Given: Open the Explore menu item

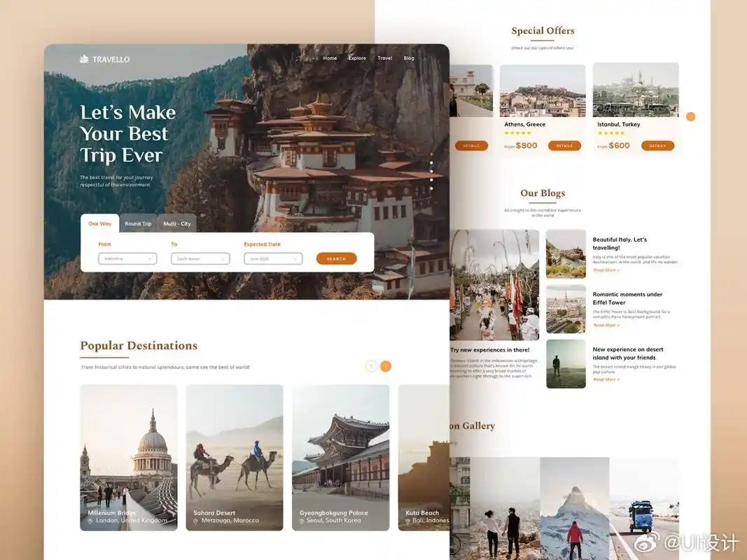Looking at the screenshot, I should (358, 58).
